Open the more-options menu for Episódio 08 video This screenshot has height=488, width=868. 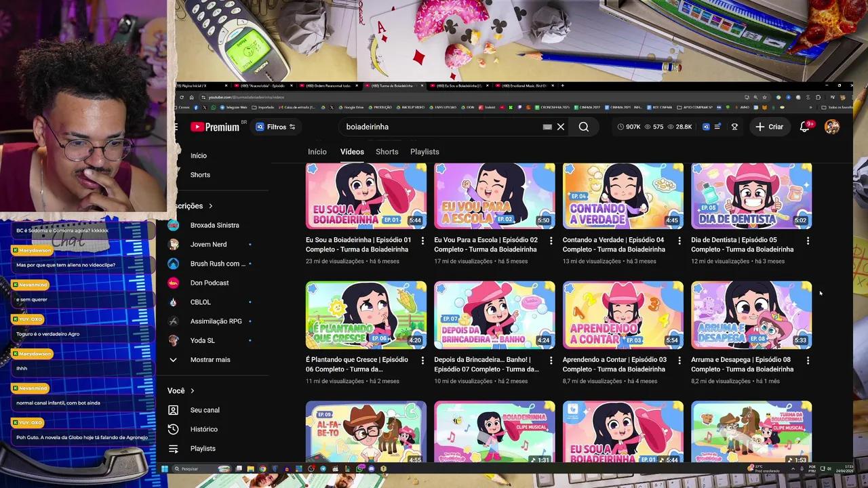(808, 361)
